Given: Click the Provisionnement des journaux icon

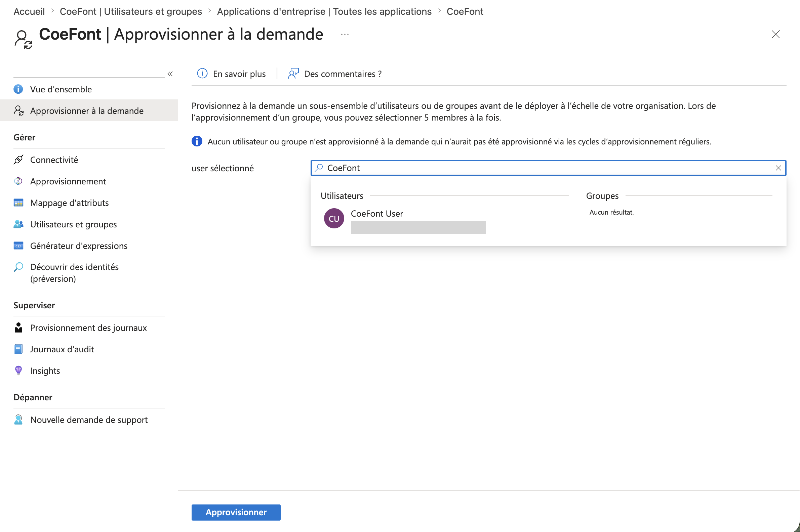Looking at the screenshot, I should tap(18, 327).
